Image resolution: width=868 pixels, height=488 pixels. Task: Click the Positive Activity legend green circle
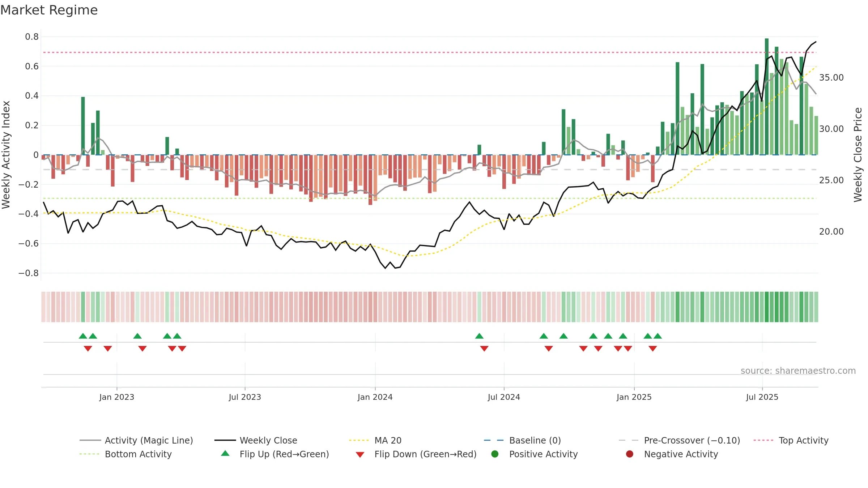495,454
